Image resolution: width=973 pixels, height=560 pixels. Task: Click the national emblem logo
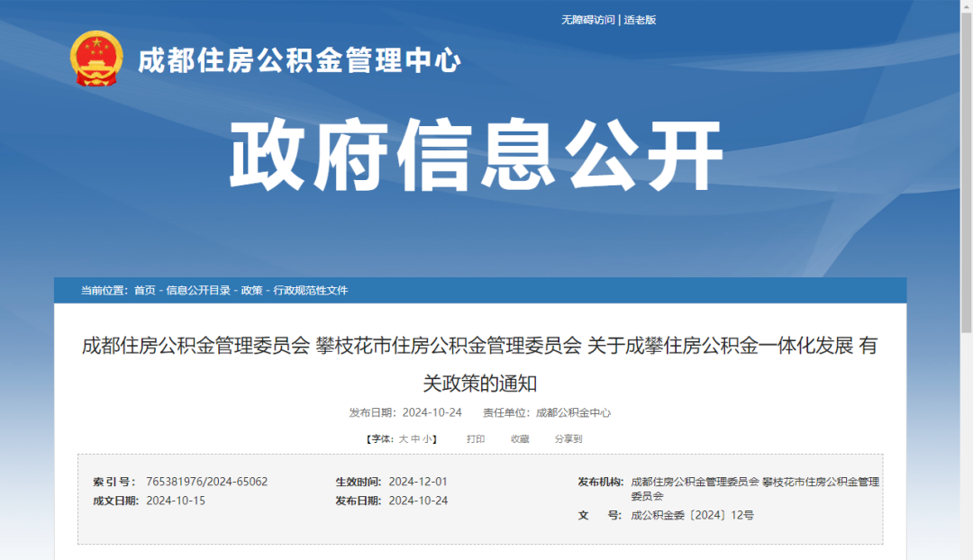(x=95, y=59)
